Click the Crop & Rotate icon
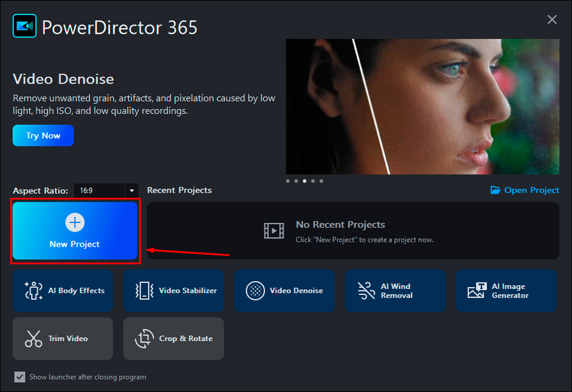 (144, 339)
